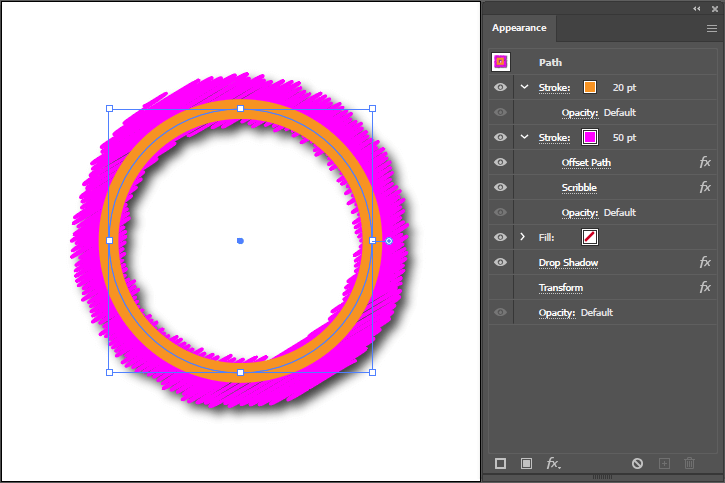Click fx icon beside Scribble effect
This screenshot has width=725, height=483.
(x=704, y=187)
